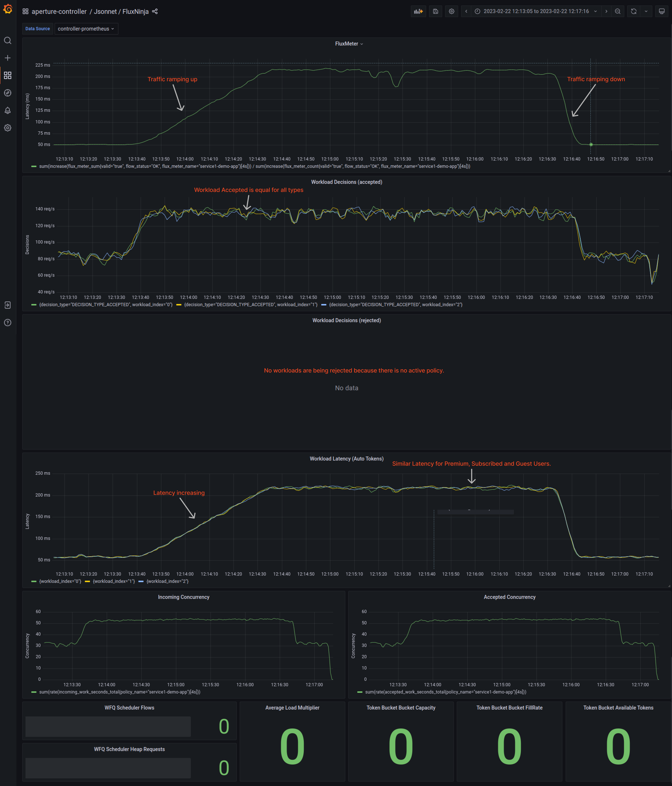Toggle FluxMeter flux_meter_sum legend series
This screenshot has height=786, width=672.
(x=255, y=167)
